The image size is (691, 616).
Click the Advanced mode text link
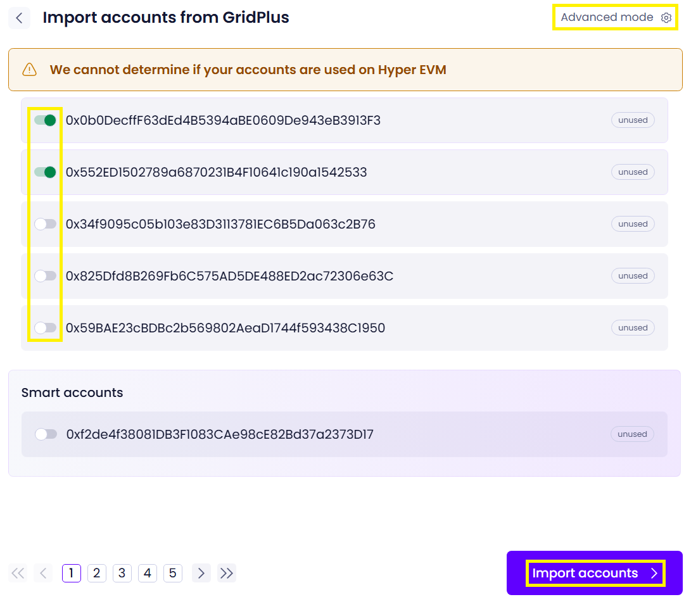[x=606, y=18]
